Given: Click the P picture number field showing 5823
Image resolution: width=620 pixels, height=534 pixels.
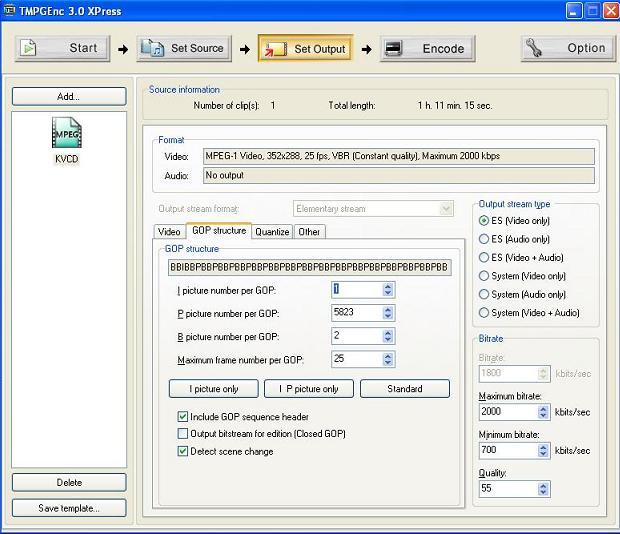Looking at the screenshot, I should (x=357, y=313).
